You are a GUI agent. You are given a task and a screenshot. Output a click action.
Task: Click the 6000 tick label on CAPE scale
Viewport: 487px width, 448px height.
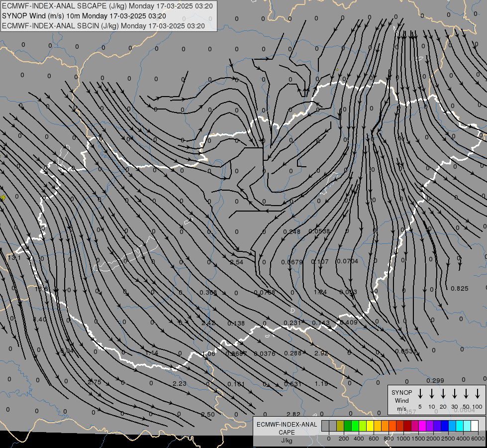478,439
